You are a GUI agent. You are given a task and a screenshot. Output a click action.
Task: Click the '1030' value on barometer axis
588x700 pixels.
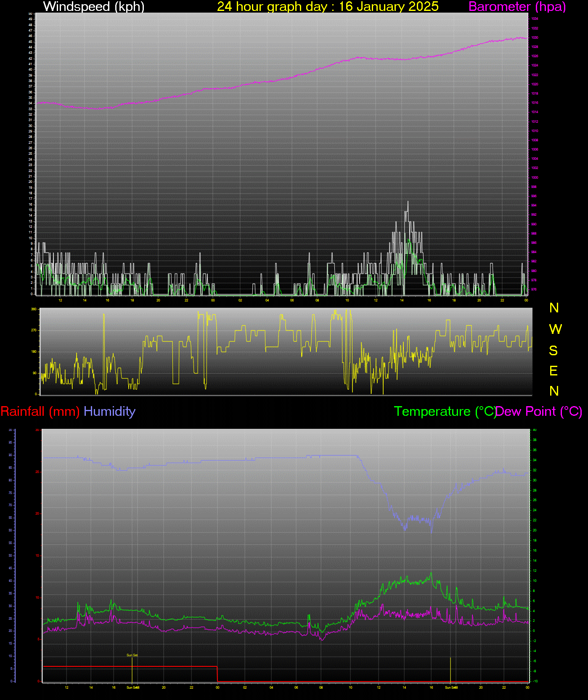coord(535,37)
